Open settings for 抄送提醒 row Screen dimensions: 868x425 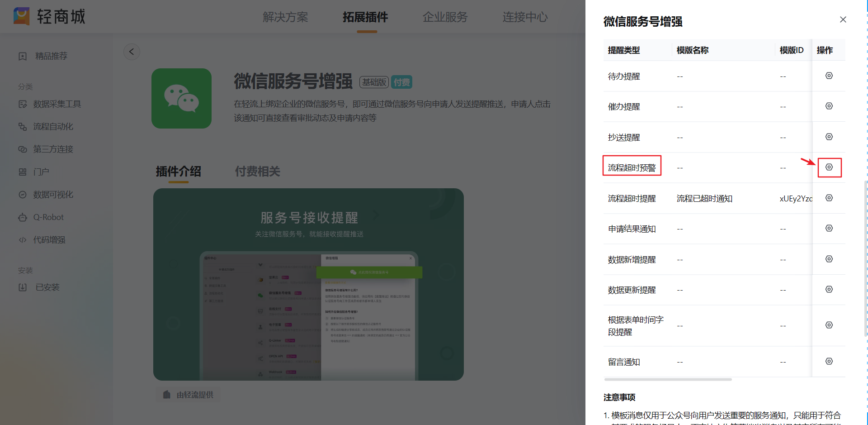(829, 137)
